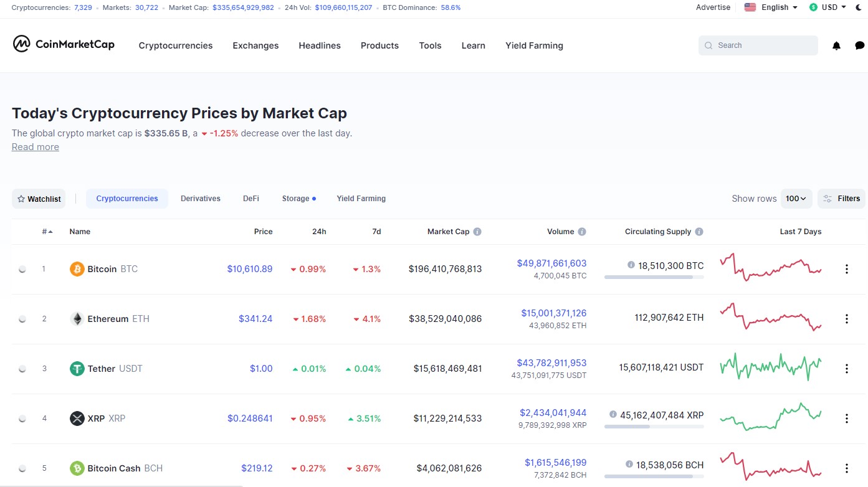This screenshot has width=868, height=487.
Task: Add Ethereum to watchlist star toggle
Action: pos(22,319)
